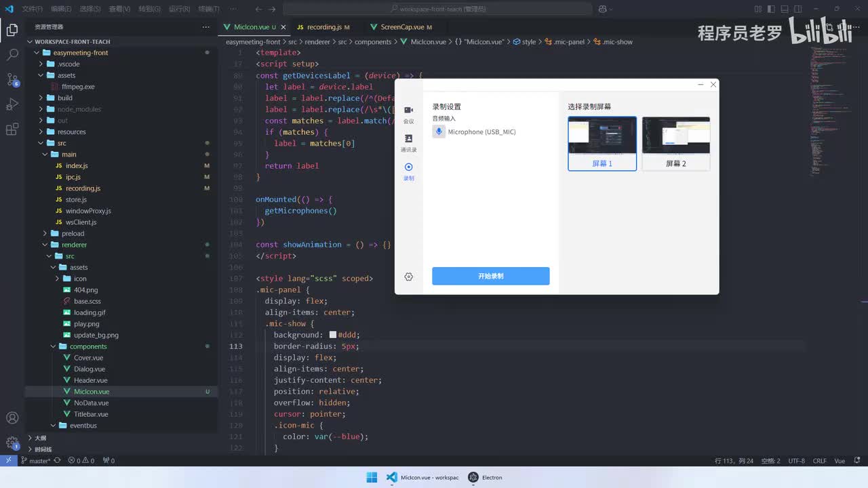This screenshot has width=868, height=488.
Task: Open the Source Control view
Action: click(12, 79)
